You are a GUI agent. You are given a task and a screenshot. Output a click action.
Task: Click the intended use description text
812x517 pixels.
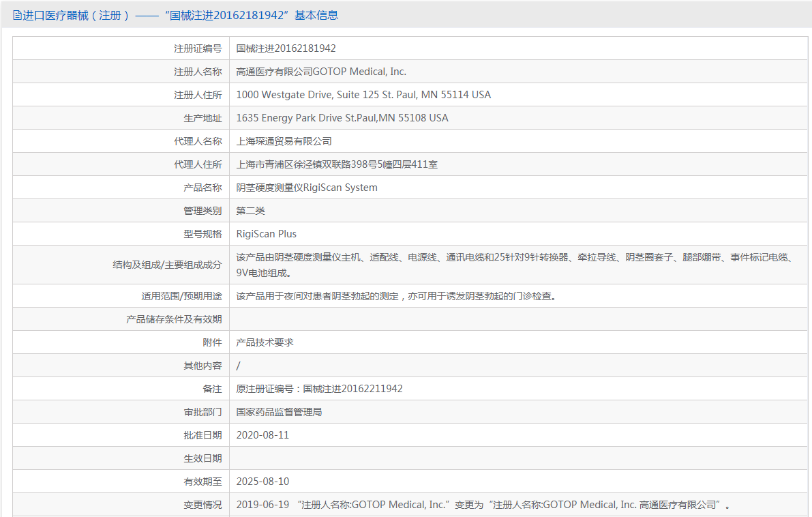(x=397, y=296)
